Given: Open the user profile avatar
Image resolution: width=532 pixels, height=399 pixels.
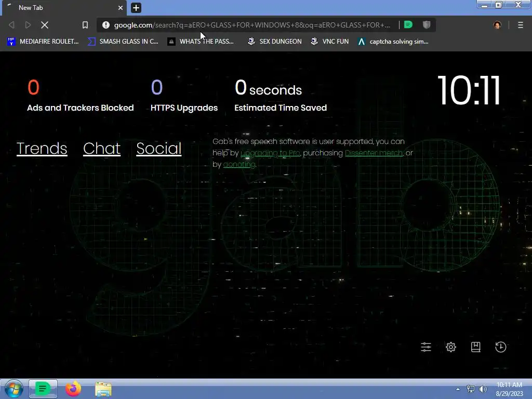Looking at the screenshot, I should [497, 25].
